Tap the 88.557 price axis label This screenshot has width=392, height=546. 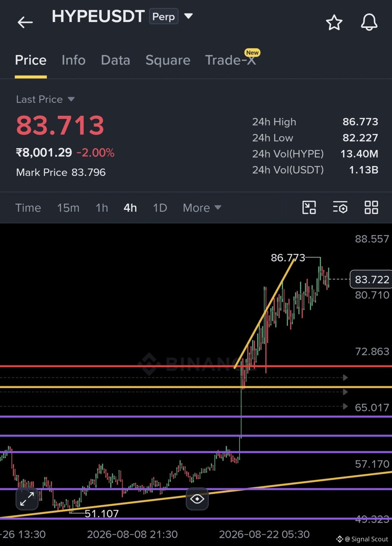click(372, 239)
